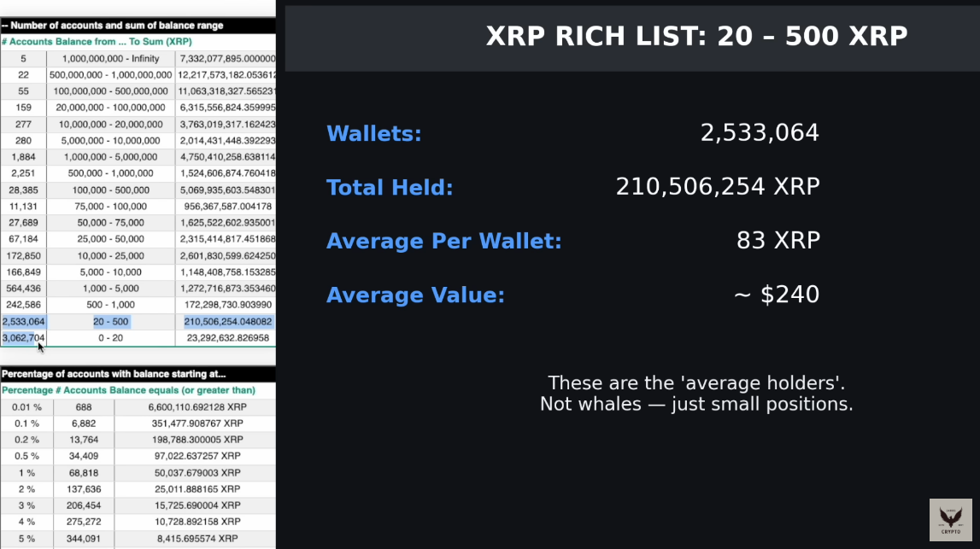The image size is (980, 549).
Task: Click the 344,091 accounts cell in 5 % row
Action: tap(83, 539)
